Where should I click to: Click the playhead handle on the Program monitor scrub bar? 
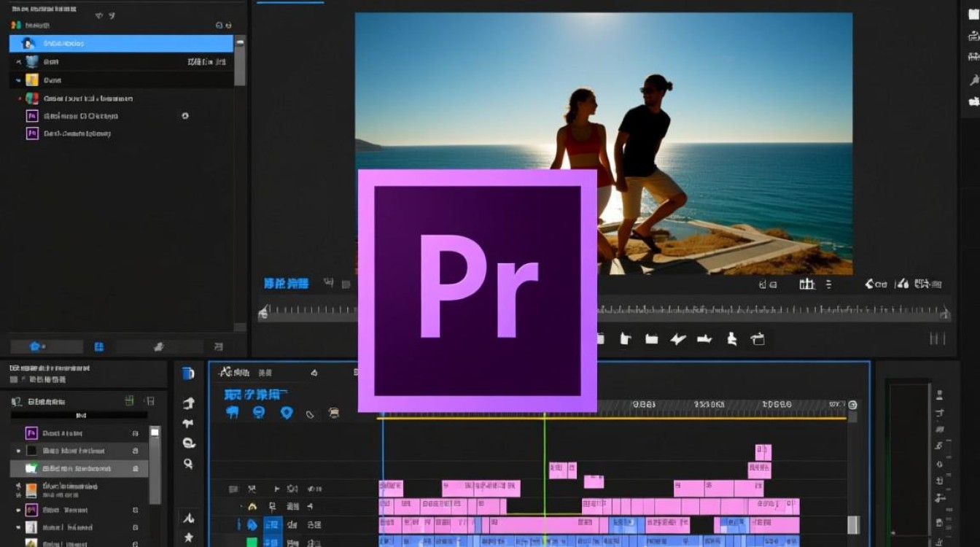tap(263, 313)
